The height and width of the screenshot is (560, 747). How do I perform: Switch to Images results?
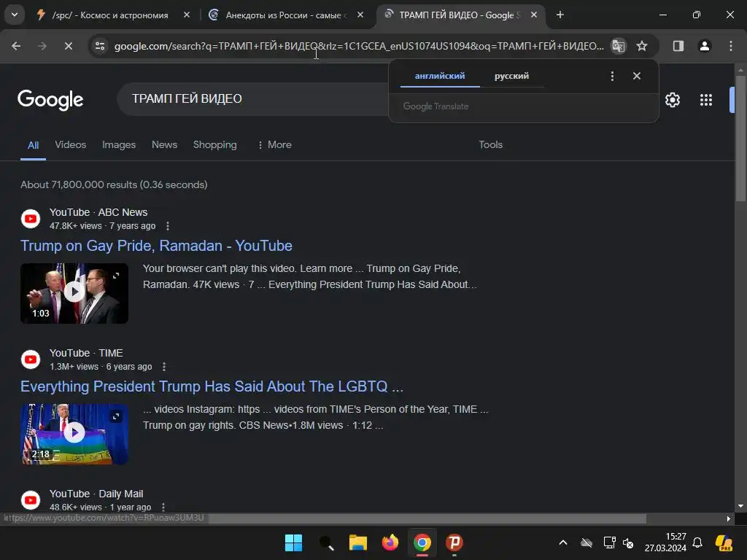(119, 145)
